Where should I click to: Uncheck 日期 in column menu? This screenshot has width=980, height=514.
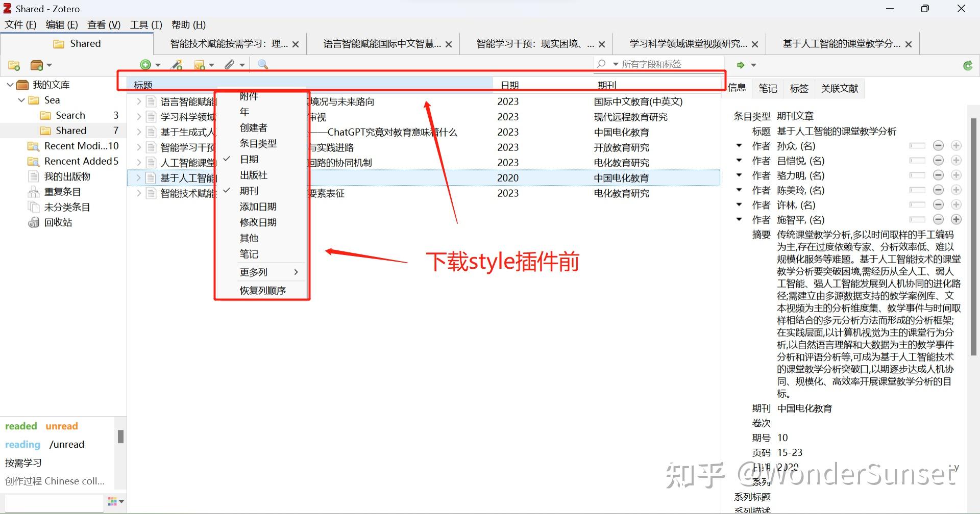250,159
